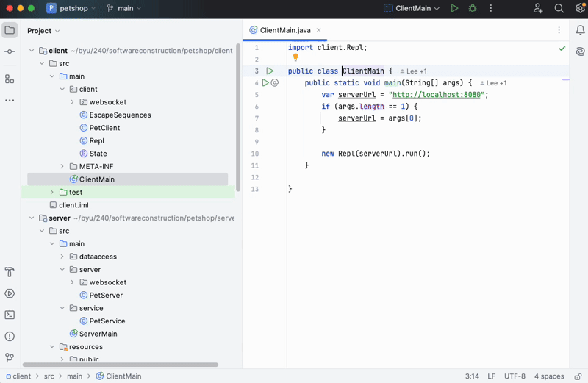This screenshot has height=383, width=588.
Task: Close the ClientMain.java editor tab
Action: coord(320,30)
